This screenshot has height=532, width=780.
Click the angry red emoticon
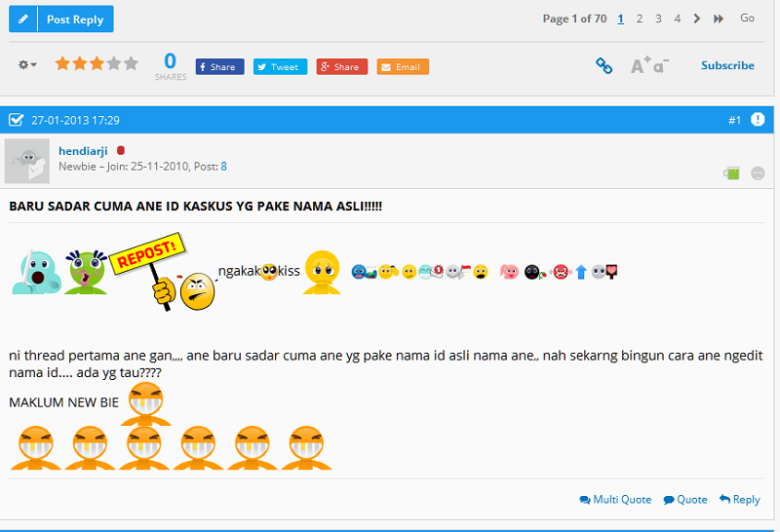[x=561, y=272]
